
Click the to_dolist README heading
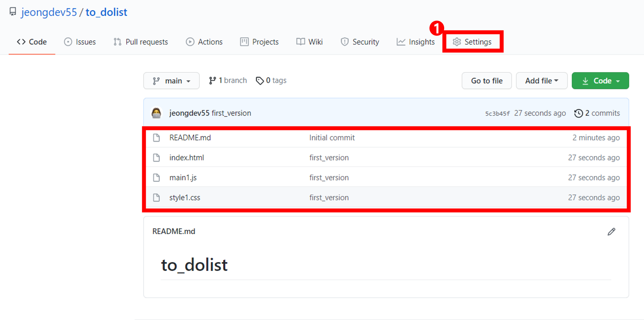pyautogui.click(x=194, y=265)
